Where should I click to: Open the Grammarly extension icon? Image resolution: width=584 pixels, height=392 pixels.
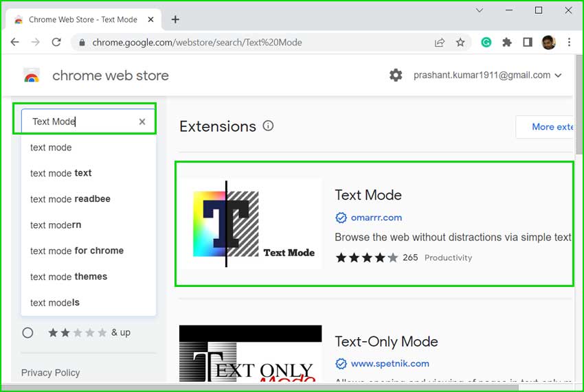click(486, 43)
